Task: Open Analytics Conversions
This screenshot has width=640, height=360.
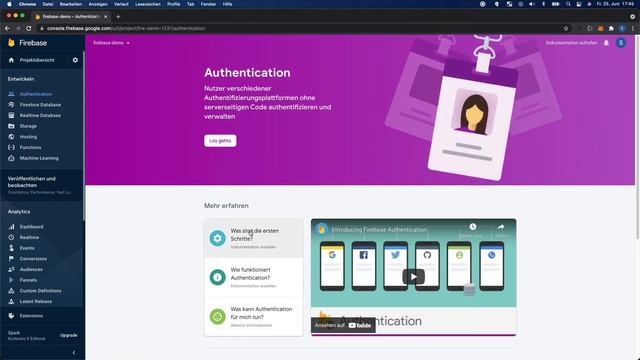Action: (33, 259)
